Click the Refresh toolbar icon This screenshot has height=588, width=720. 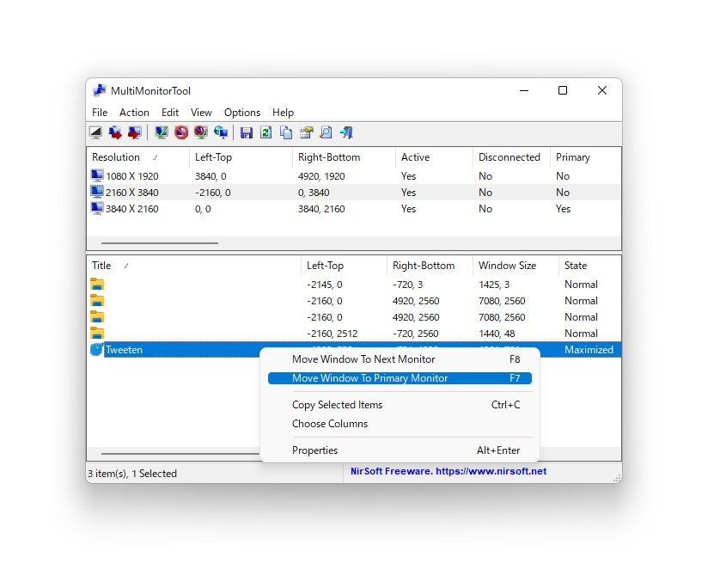coord(266,132)
